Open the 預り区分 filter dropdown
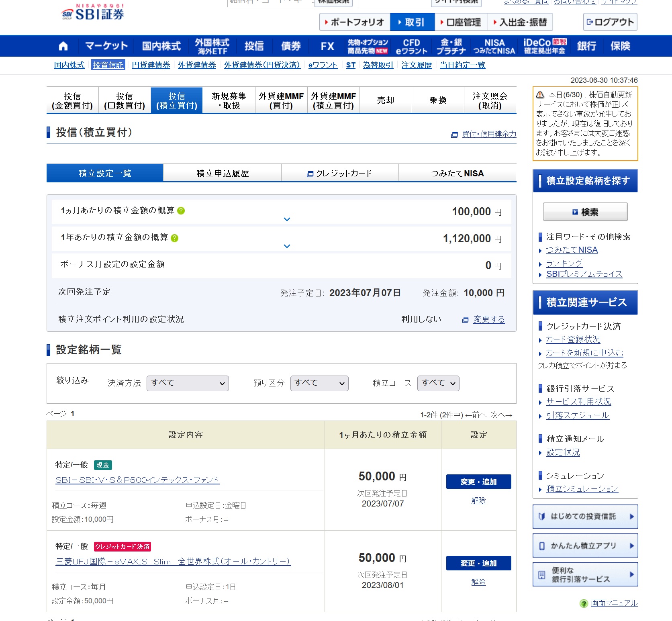The width and height of the screenshot is (672, 621). coord(319,383)
